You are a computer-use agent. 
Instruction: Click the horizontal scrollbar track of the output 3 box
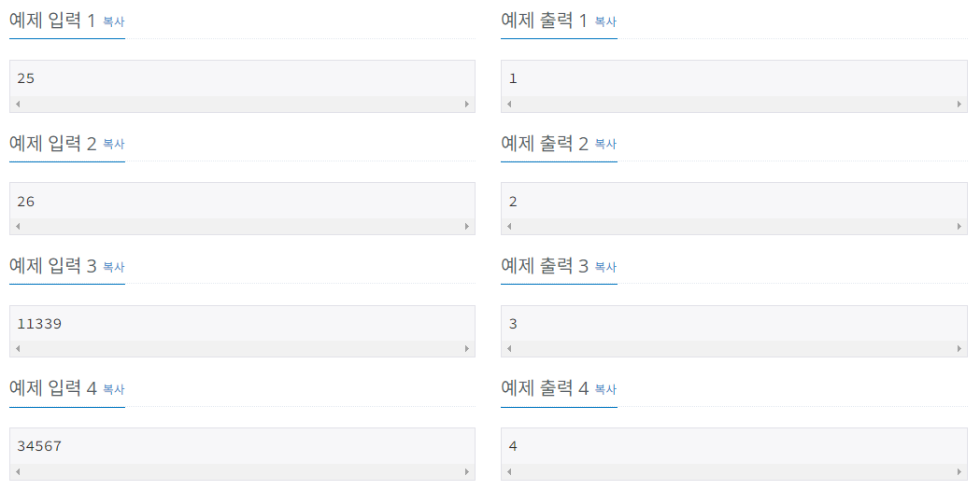734,349
